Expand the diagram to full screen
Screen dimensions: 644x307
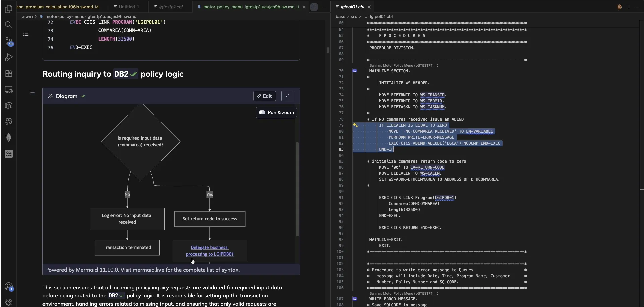pyautogui.click(x=287, y=96)
